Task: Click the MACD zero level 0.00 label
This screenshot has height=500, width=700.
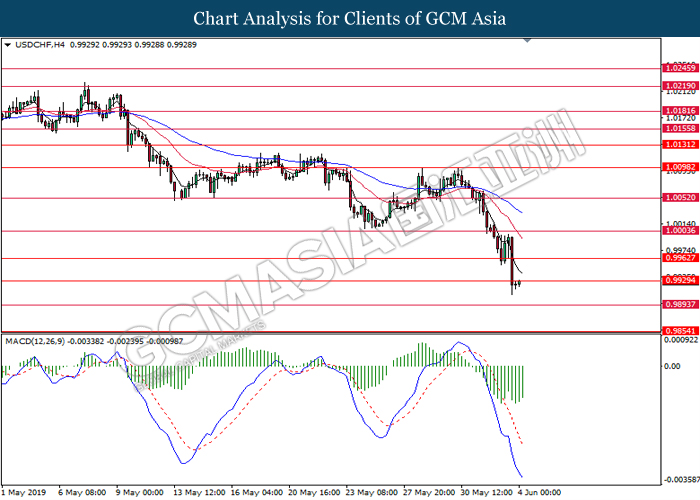Action: tap(672, 367)
